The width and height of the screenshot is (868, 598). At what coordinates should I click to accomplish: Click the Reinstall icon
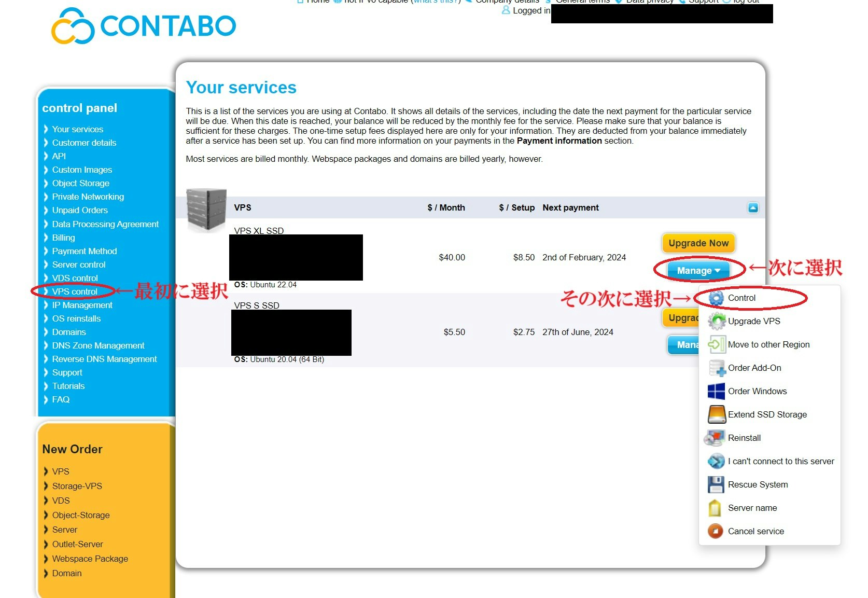tap(715, 438)
